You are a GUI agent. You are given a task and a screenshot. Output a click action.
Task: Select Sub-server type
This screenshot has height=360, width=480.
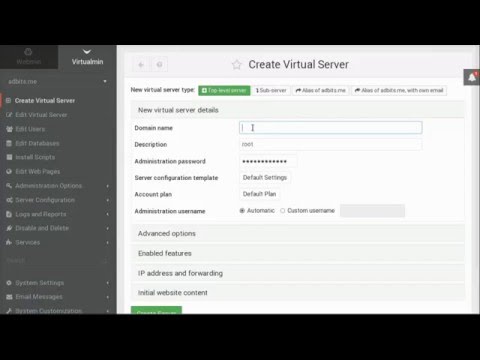(x=271, y=90)
